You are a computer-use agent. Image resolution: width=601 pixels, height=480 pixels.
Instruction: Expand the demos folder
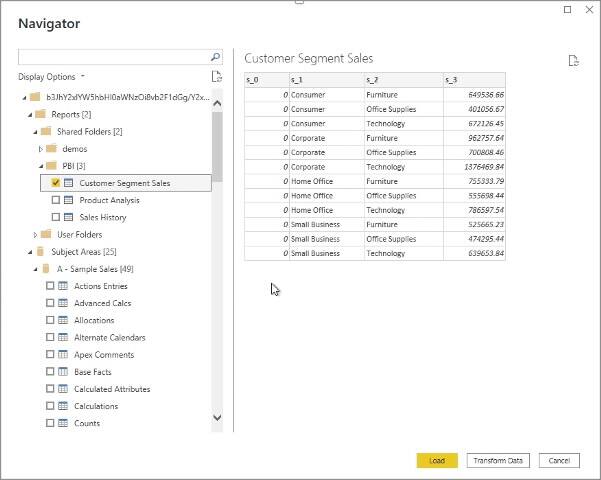tap(40, 149)
